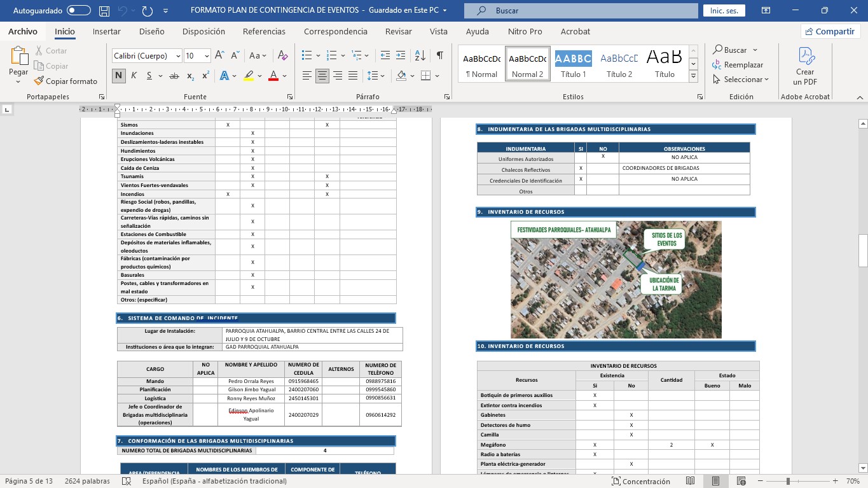Insert a bulleted list

307,56
